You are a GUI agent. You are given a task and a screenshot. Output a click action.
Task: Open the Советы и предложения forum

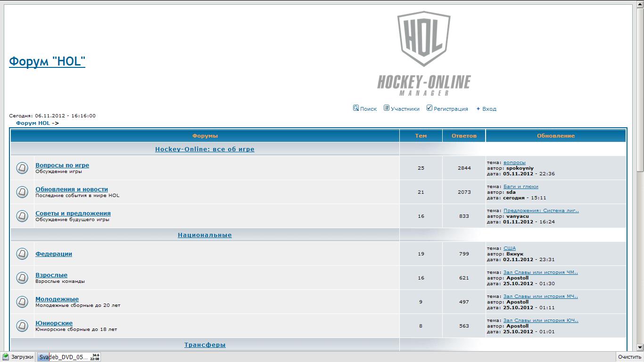tap(73, 213)
